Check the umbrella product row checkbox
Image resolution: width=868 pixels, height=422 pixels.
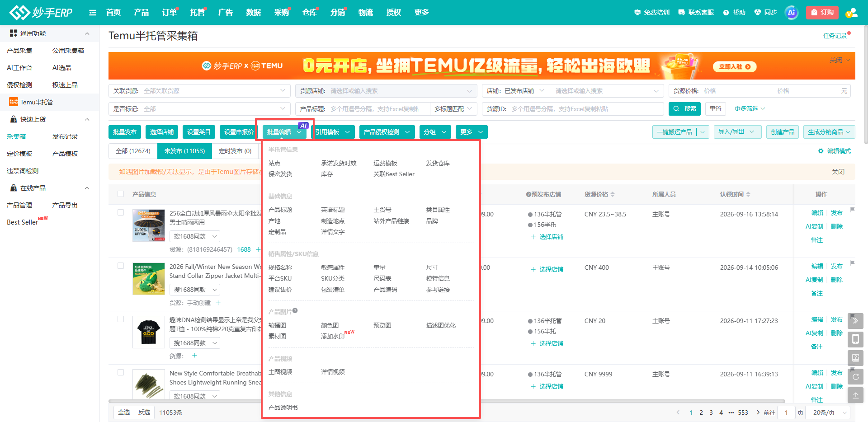(121, 212)
